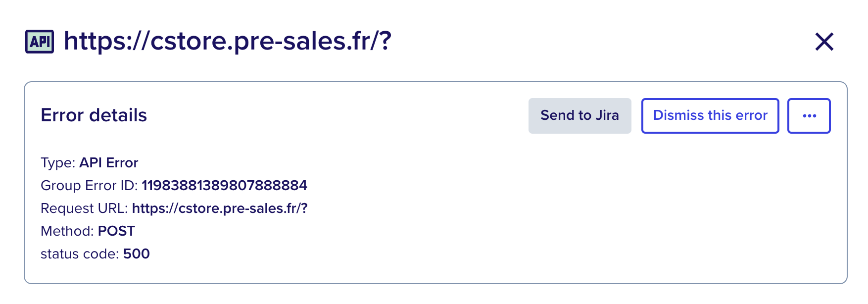The image size is (868, 304).
Task: Click the 500 status code value
Action: click(x=137, y=254)
